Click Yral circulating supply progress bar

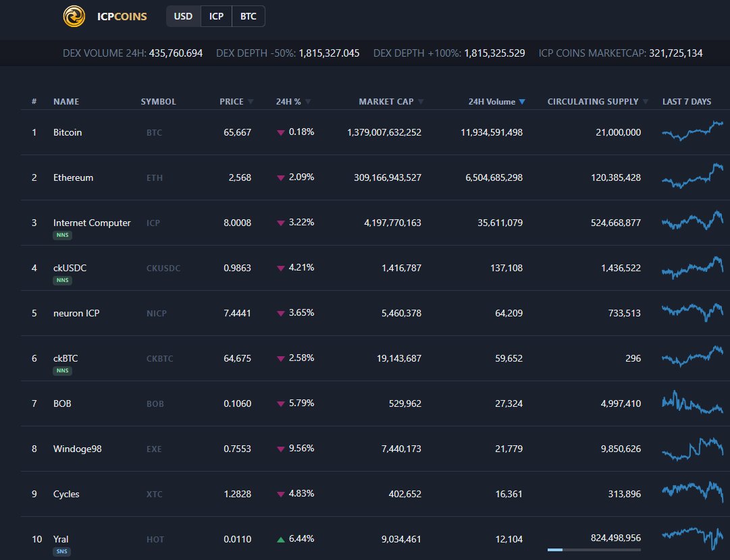(594, 550)
